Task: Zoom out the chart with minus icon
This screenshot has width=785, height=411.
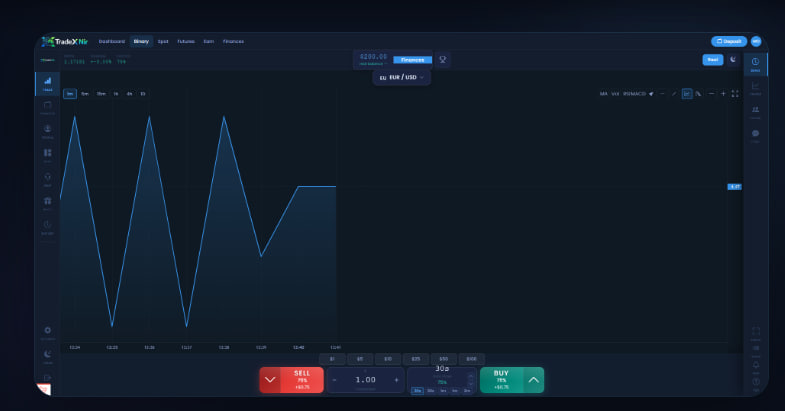Action: coord(711,94)
